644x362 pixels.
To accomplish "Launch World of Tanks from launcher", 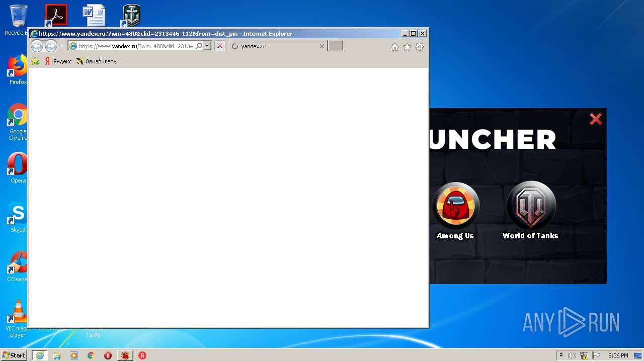I will tap(530, 211).
